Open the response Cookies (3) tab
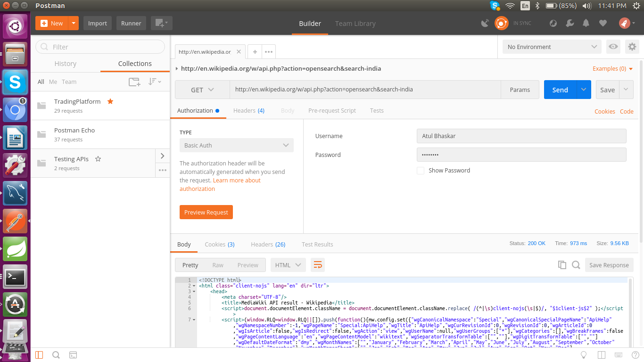The width and height of the screenshot is (644, 362). [220, 244]
